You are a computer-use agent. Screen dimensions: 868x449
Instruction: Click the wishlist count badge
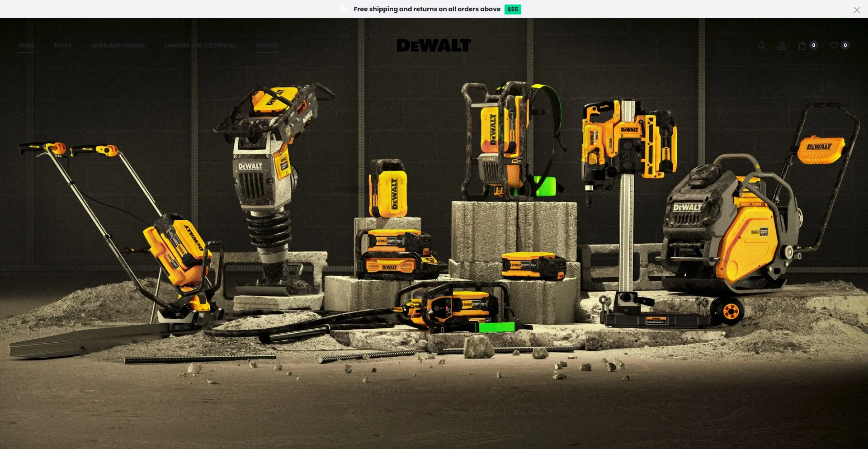pyautogui.click(x=845, y=45)
